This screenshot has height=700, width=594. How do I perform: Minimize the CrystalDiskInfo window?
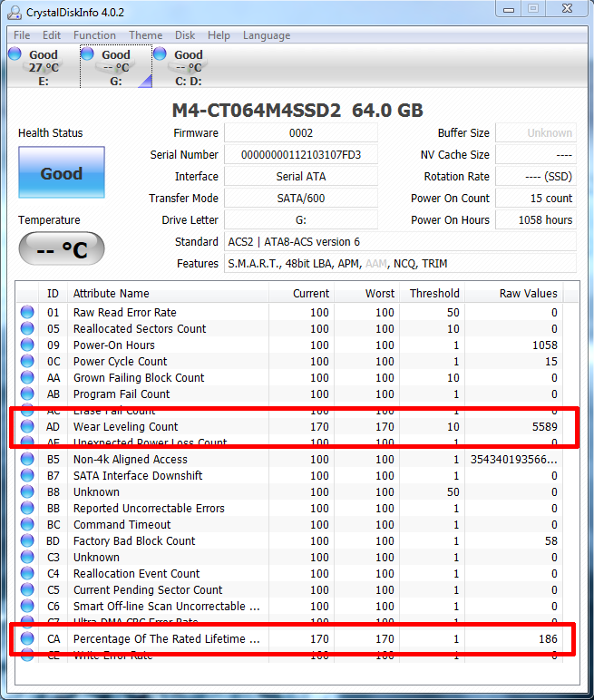tap(509, 9)
